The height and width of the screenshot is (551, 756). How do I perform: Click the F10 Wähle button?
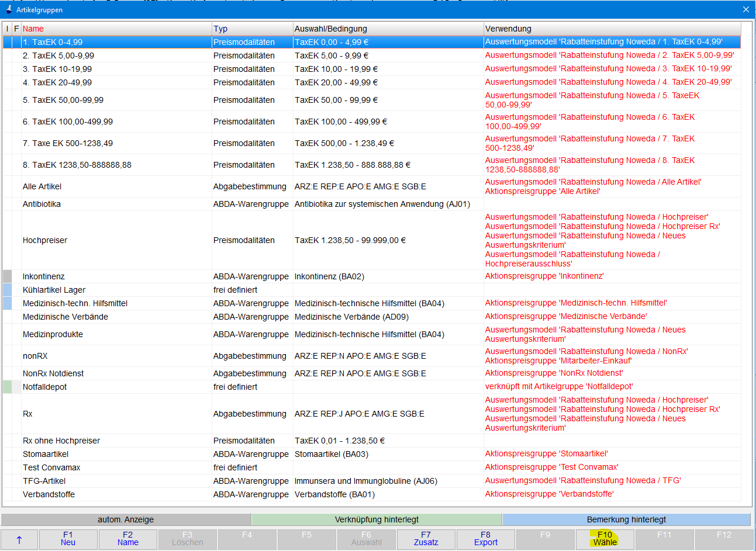605,539
